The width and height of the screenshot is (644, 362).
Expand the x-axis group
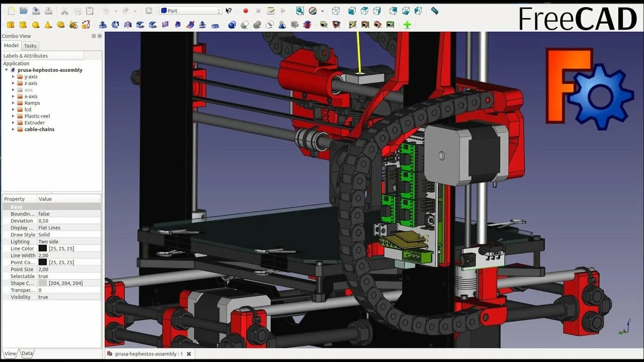(x=14, y=97)
